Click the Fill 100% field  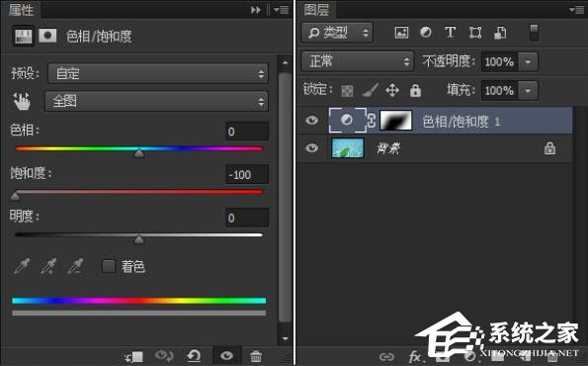tap(499, 90)
